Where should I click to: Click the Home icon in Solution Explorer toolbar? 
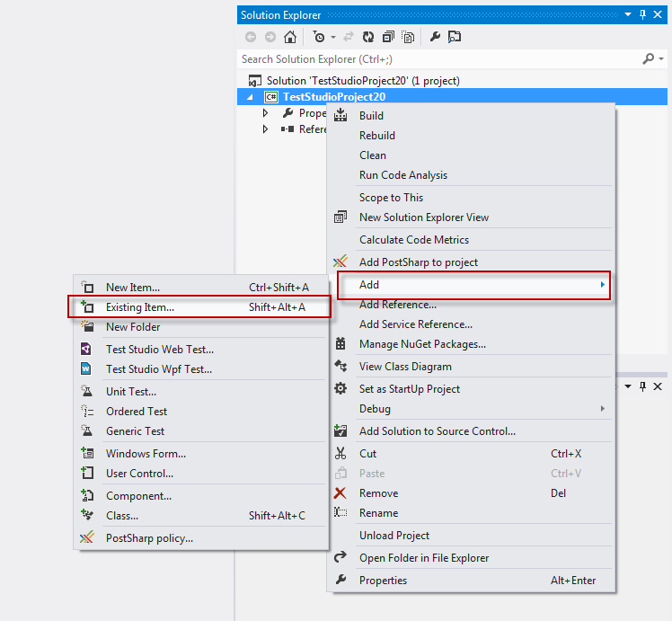pos(290,37)
